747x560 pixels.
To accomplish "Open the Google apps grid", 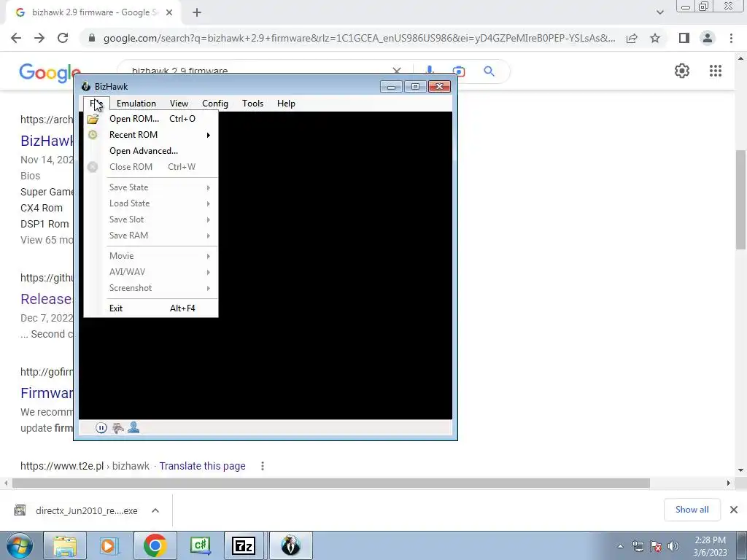I will pyautogui.click(x=716, y=71).
